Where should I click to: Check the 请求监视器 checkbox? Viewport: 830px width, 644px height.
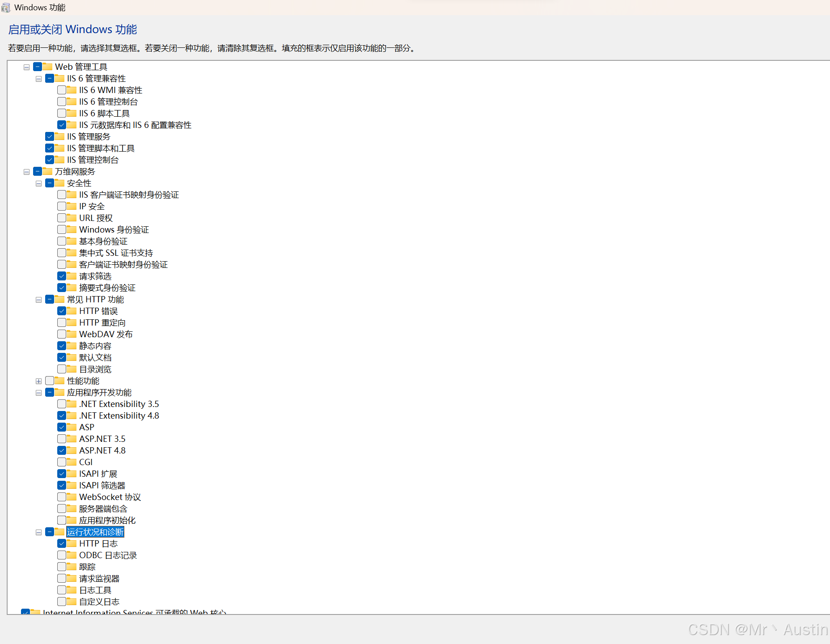(62, 578)
